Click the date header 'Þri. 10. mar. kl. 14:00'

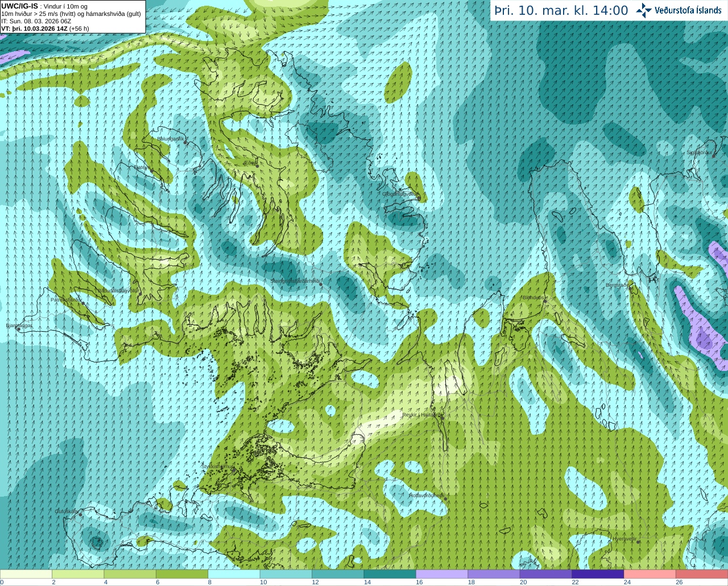click(x=561, y=10)
